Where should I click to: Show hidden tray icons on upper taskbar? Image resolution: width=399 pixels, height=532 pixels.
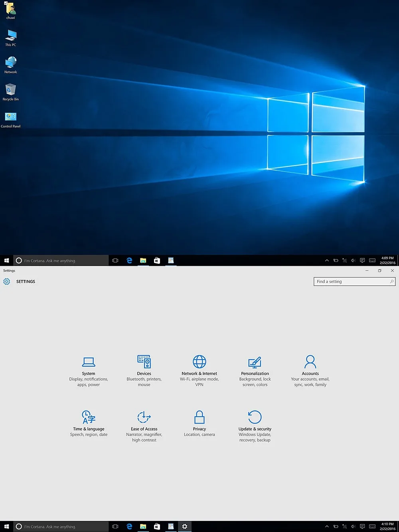coord(327,261)
